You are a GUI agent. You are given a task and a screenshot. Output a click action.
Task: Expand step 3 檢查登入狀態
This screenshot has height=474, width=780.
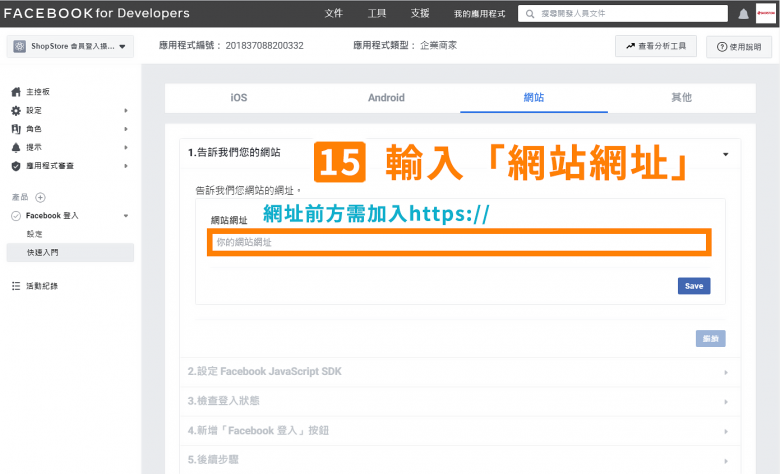pos(460,401)
